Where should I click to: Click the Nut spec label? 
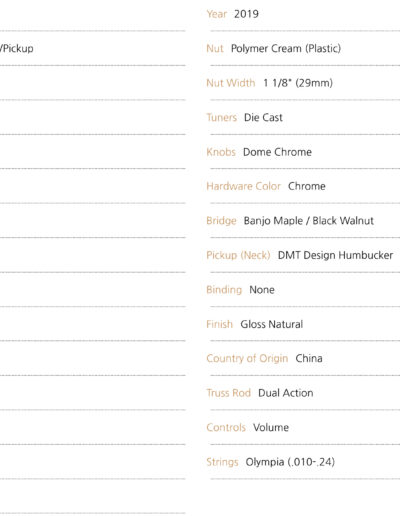coord(215,49)
